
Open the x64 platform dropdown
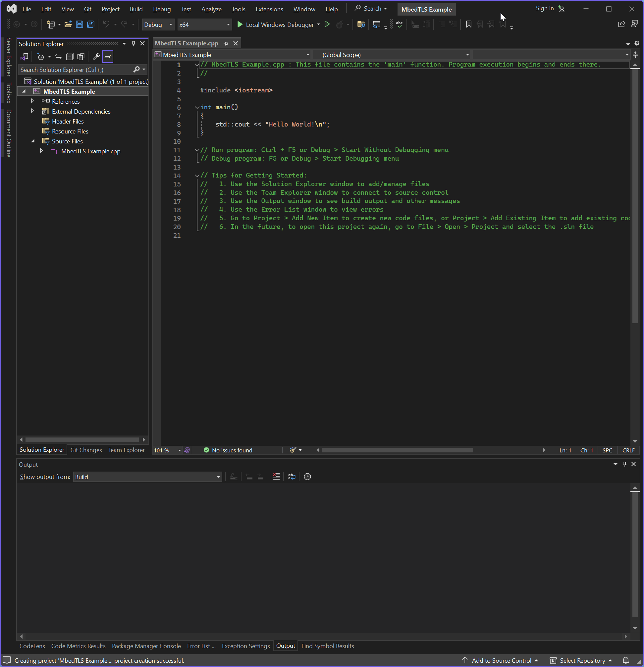click(x=228, y=25)
